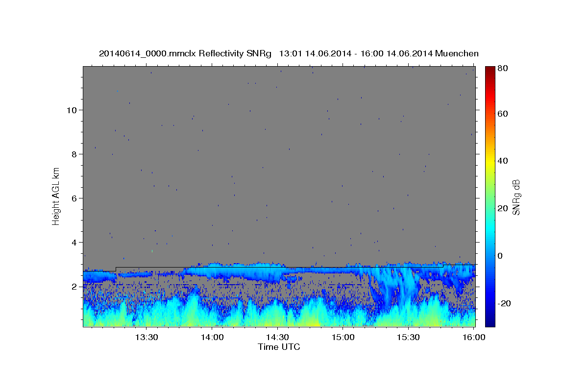588x392 pixels.
Task: Click the colorbar value 80
Action: (x=502, y=69)
